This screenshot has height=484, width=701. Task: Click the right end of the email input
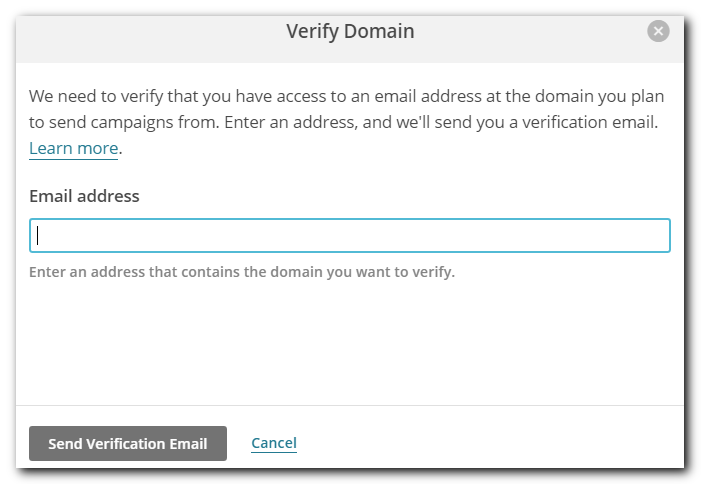tap(653, 236)
